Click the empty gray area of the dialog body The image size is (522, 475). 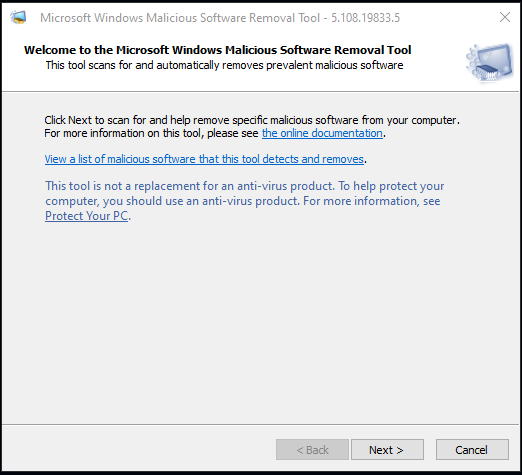[x=260, y=317]
